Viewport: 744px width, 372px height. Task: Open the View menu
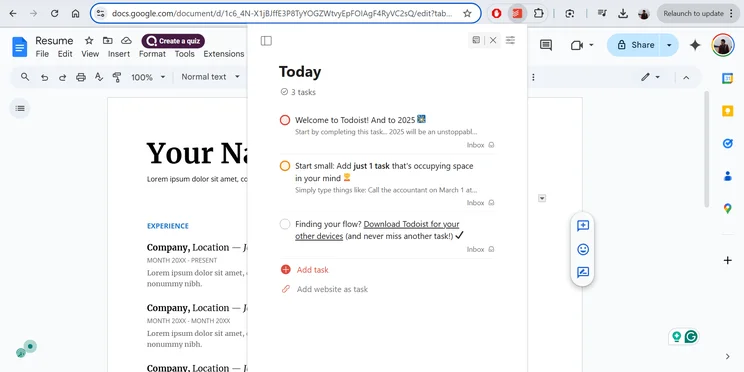coord(90,54)
